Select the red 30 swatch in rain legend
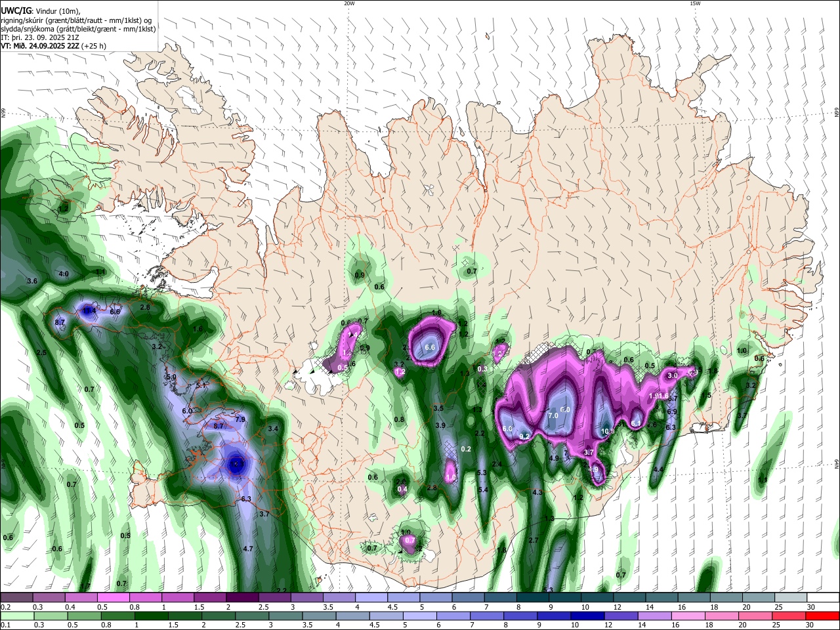Screen dimensions: 840x630 822,616
